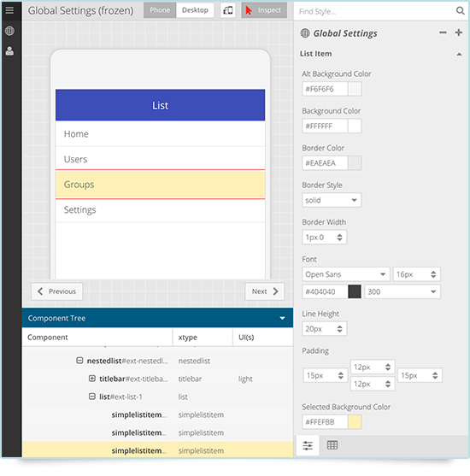The image size is (470, 476).
Task: Collapse the list#ext-list-1 tree node
Action: [x=92, y=397]
